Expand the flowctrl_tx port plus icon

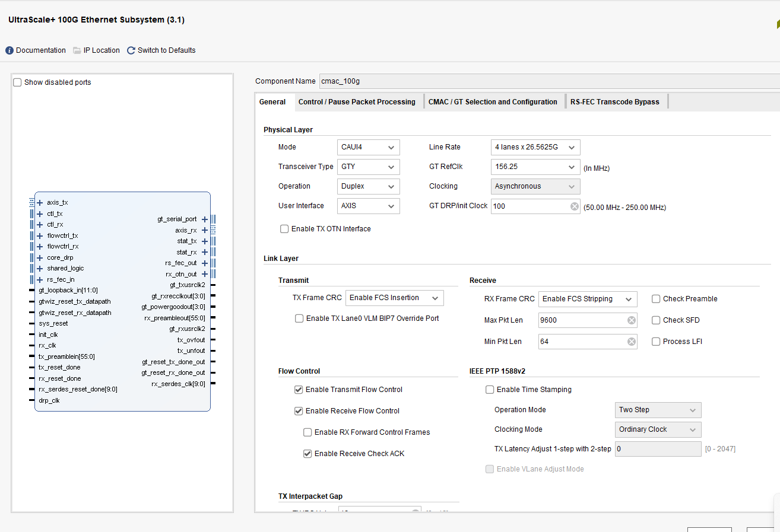[x=40, y=235]
